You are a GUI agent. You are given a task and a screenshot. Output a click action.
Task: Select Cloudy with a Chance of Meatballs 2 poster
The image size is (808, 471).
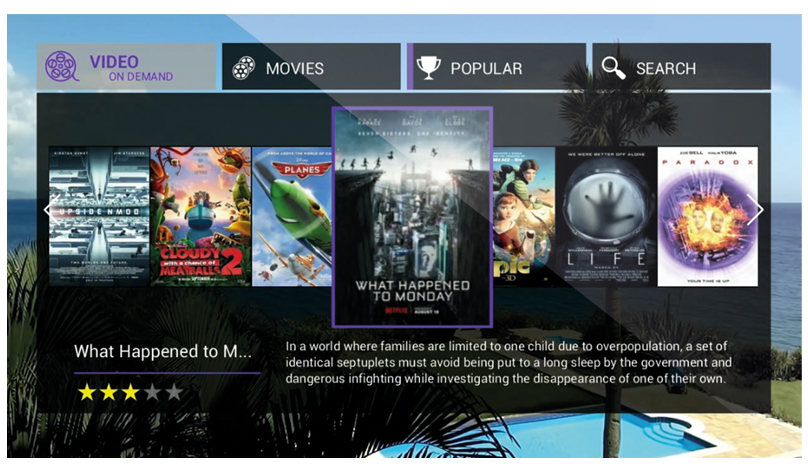(200, 216)
